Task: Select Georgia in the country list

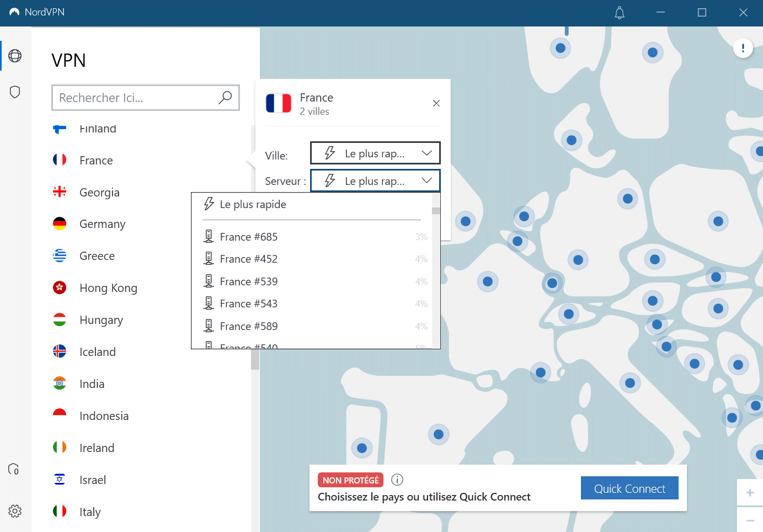Action: [x=99, y=192]
